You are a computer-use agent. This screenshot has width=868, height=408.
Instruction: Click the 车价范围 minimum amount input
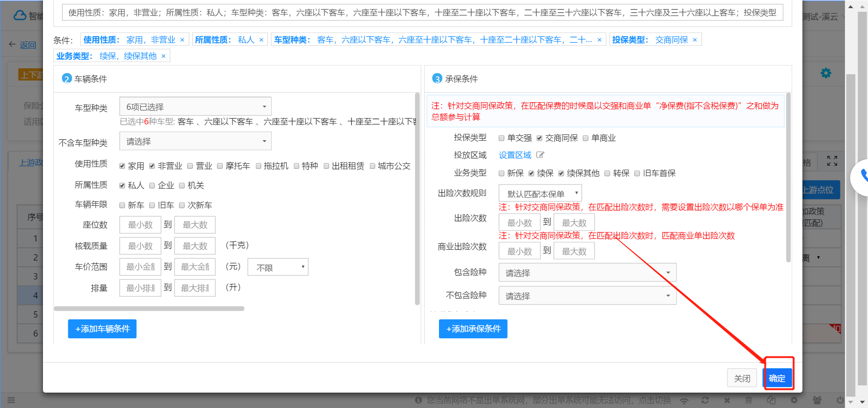click(140, 267)
